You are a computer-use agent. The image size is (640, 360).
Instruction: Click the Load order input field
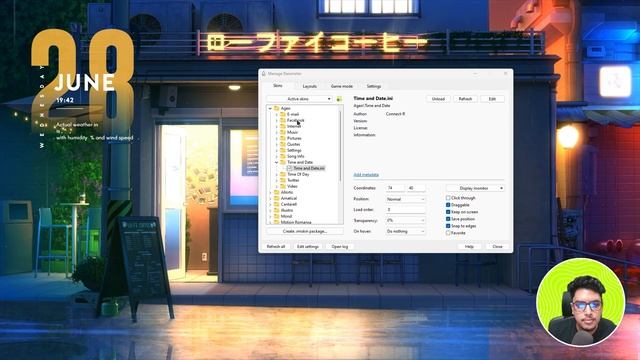(406, 209)
